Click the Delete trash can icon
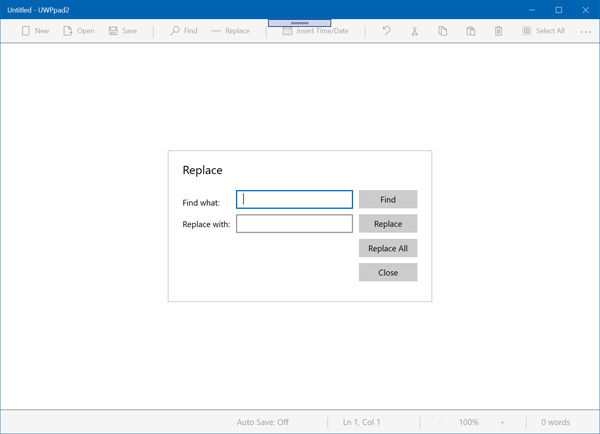 pos(498,31)
